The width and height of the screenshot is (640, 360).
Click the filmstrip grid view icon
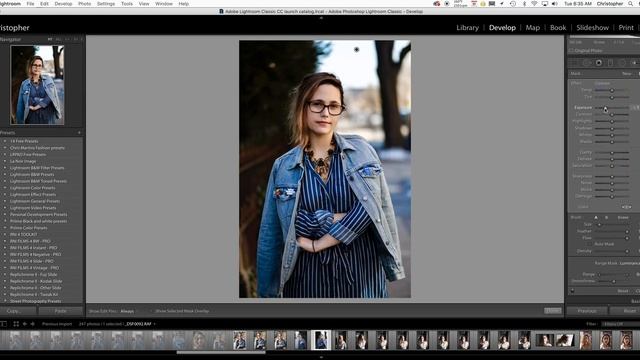tap(16, 324)
